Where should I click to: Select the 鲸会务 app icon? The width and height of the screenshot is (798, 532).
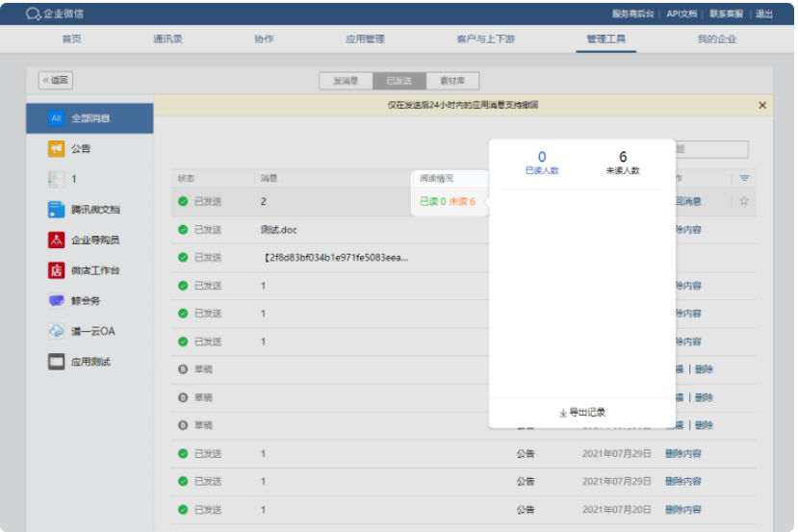[x=56, y=301]
